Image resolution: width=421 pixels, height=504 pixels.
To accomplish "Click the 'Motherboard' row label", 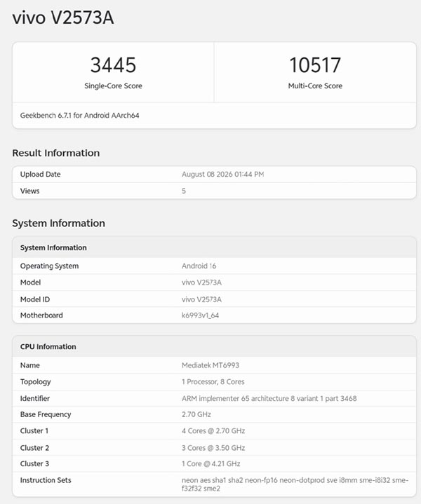I will 41,315.
